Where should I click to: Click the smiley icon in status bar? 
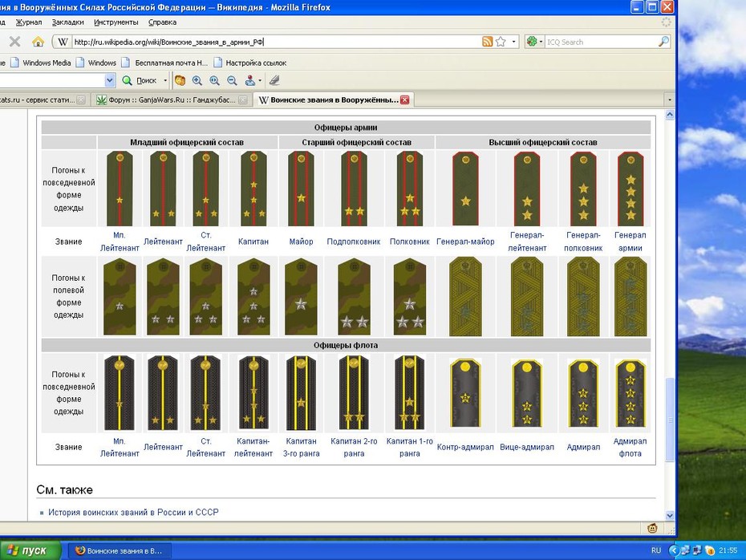click(x=653, y=528)
